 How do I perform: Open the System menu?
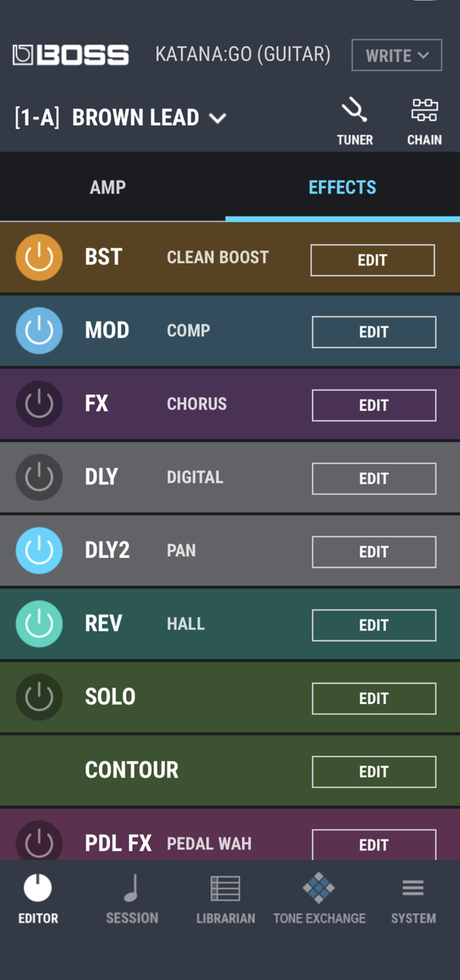click(413, 898)
